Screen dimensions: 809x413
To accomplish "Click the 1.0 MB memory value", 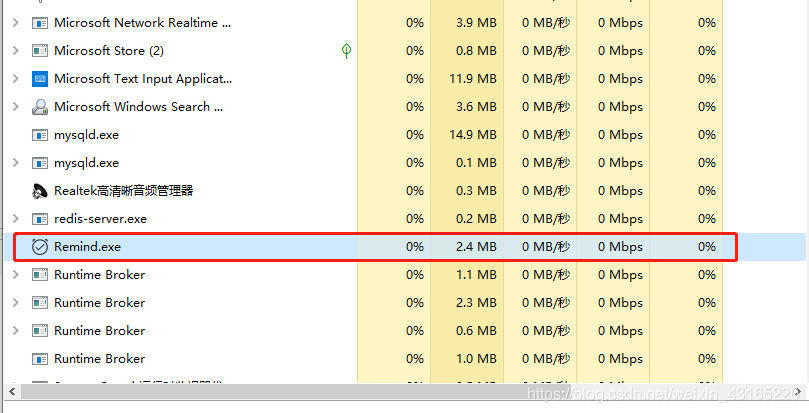I will (476, 359).
